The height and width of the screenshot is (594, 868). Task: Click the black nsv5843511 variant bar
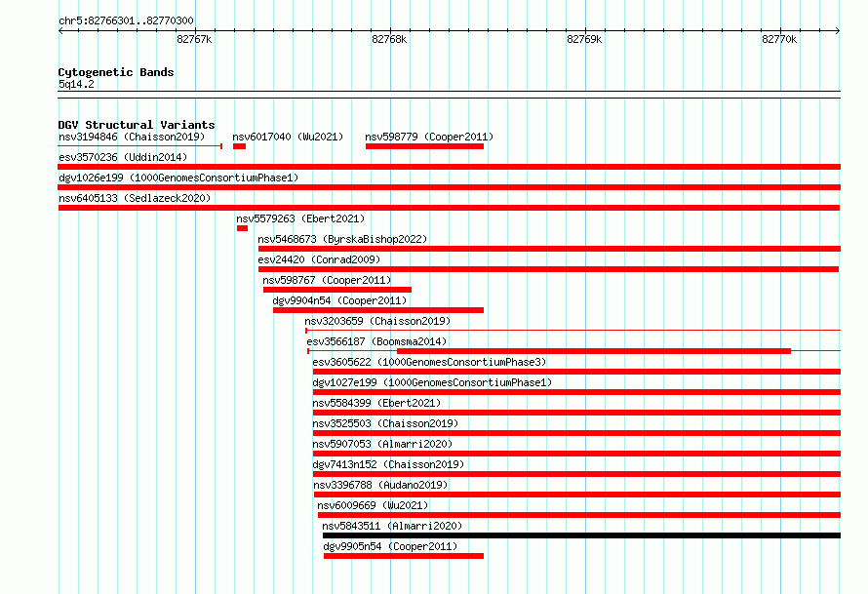click(581, 535)
